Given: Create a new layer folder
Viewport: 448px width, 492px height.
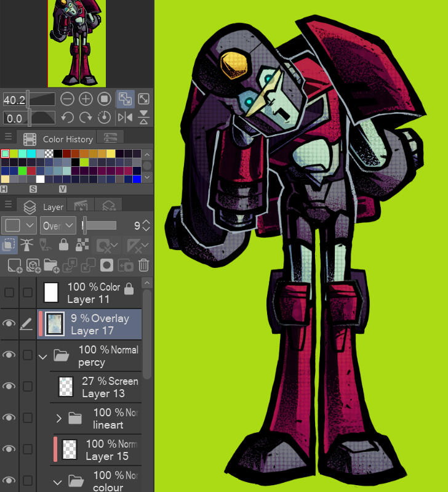Looking at the screenshot, I should pyautogui.click(x=52, y=265).
